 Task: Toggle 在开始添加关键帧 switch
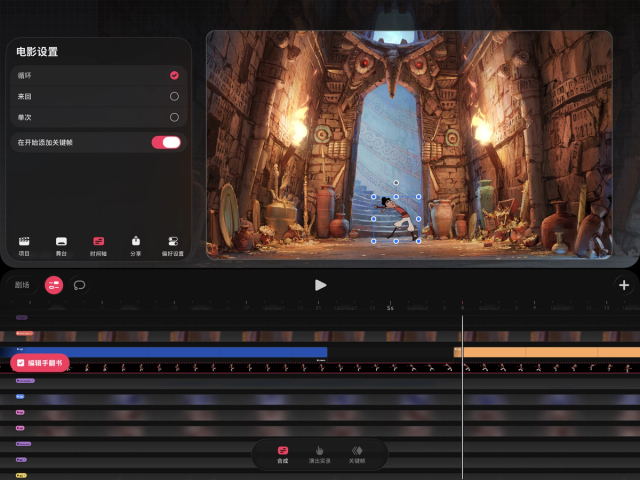tap(166, 142)
